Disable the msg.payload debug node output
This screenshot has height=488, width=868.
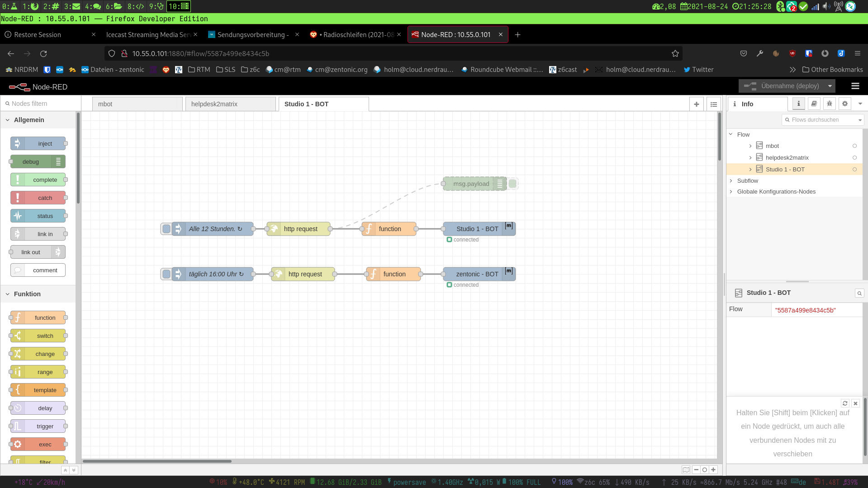point(512,184)
